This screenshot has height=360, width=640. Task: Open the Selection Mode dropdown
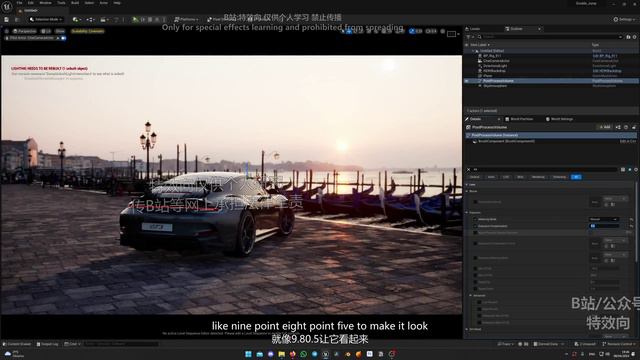pyautogui.click(x=46, y=19)
